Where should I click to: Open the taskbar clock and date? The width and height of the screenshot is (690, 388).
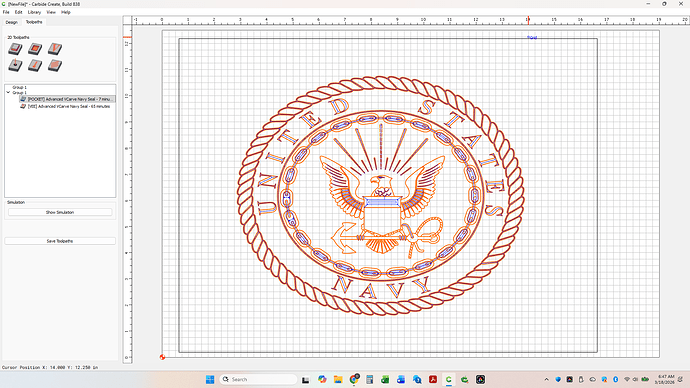coord(664,379)
